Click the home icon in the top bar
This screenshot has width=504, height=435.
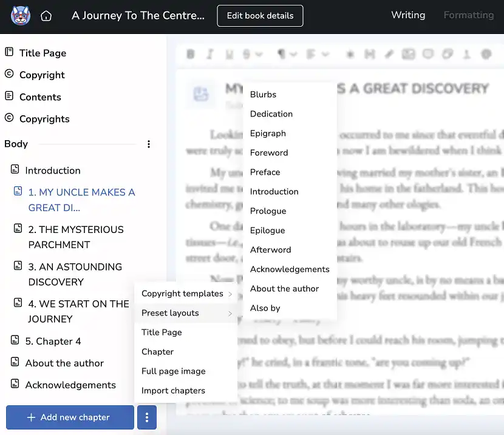coord(46,15)
